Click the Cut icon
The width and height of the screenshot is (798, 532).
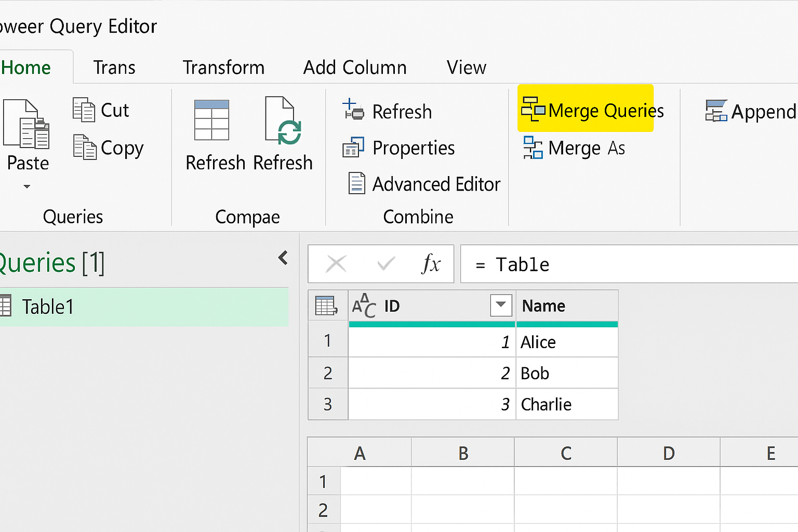point(84,110)
